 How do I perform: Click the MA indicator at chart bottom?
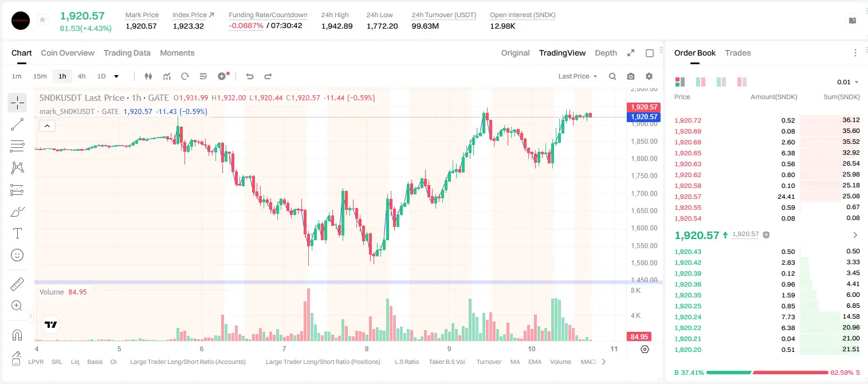click(515, 362)
